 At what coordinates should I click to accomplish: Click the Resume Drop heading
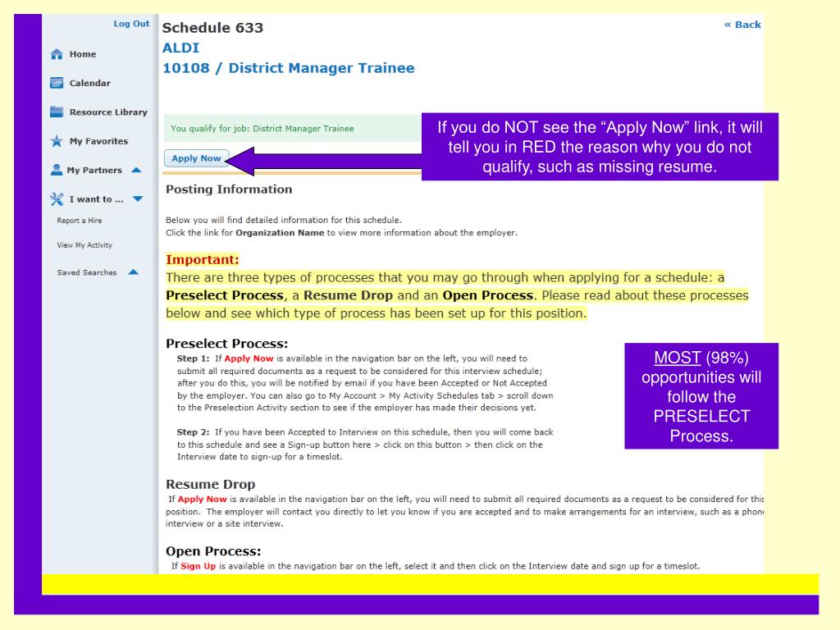coord(210,484)
